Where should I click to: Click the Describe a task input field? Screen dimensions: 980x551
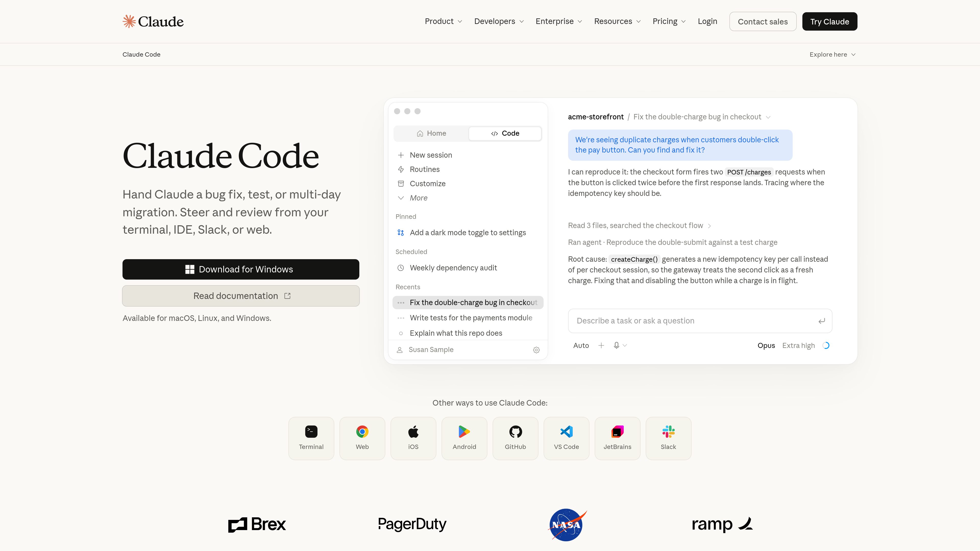[x=700, y=321]
